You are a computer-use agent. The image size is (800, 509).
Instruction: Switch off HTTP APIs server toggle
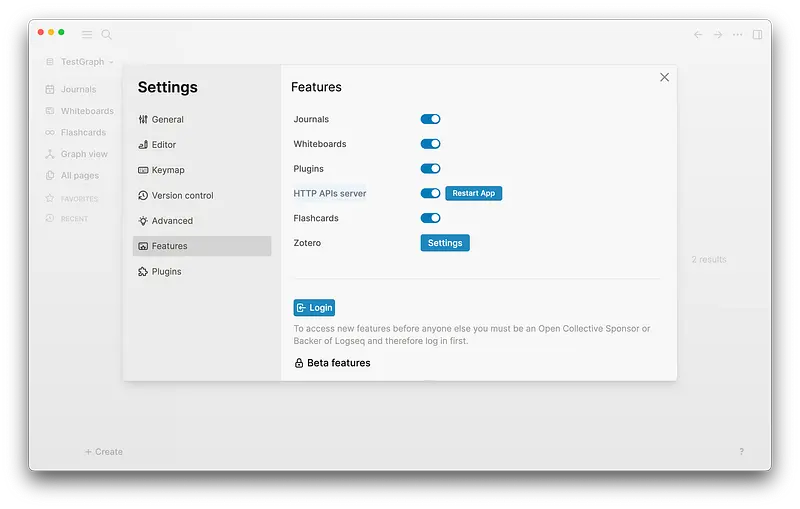coord(430,193)
